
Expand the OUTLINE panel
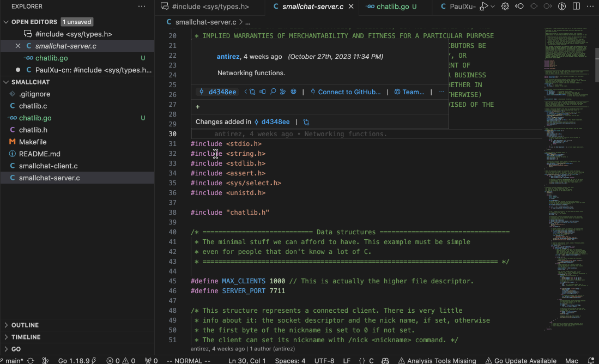coord(22,325)
